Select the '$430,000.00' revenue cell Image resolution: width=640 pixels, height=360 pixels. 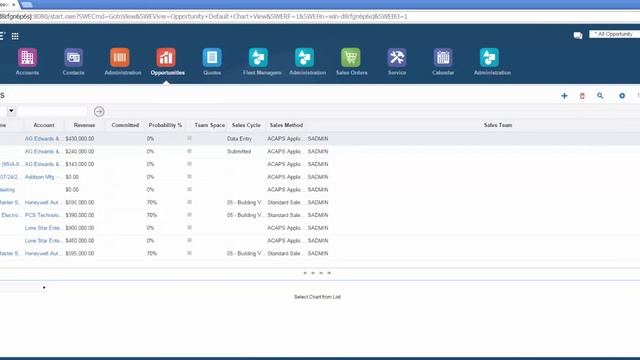pyautogui.click(x=80, y=139)
